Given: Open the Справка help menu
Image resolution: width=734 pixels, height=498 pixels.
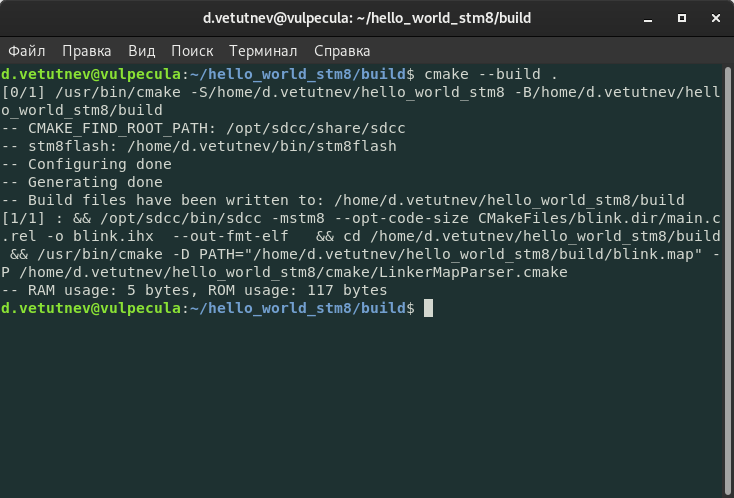Looking at the screenshot, I should tap(342, 51).
